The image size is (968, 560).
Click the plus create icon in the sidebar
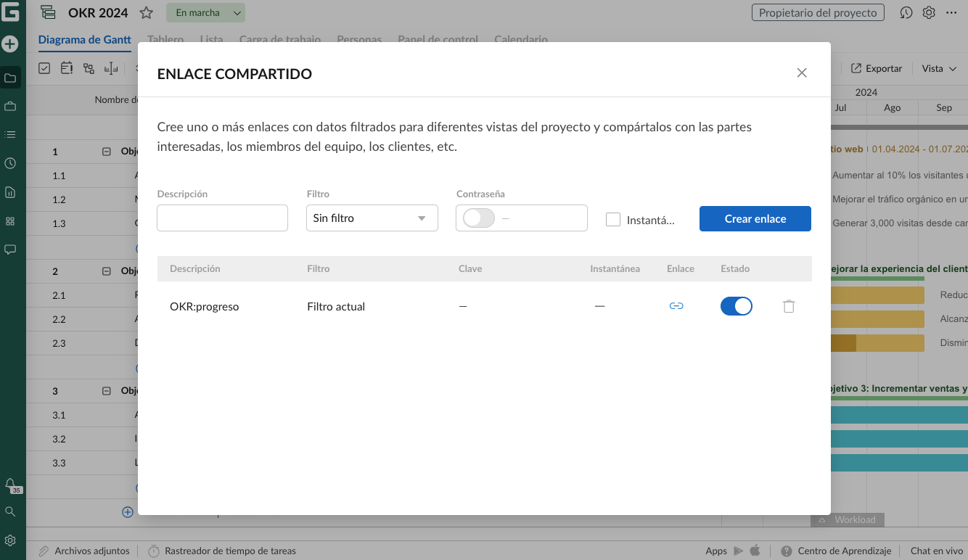pos(10,44)
